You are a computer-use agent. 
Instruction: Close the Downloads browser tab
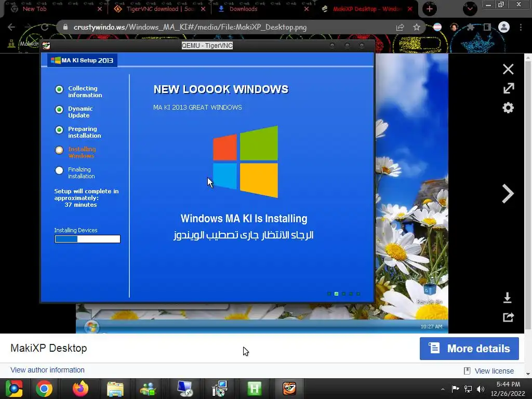[307, 9]
